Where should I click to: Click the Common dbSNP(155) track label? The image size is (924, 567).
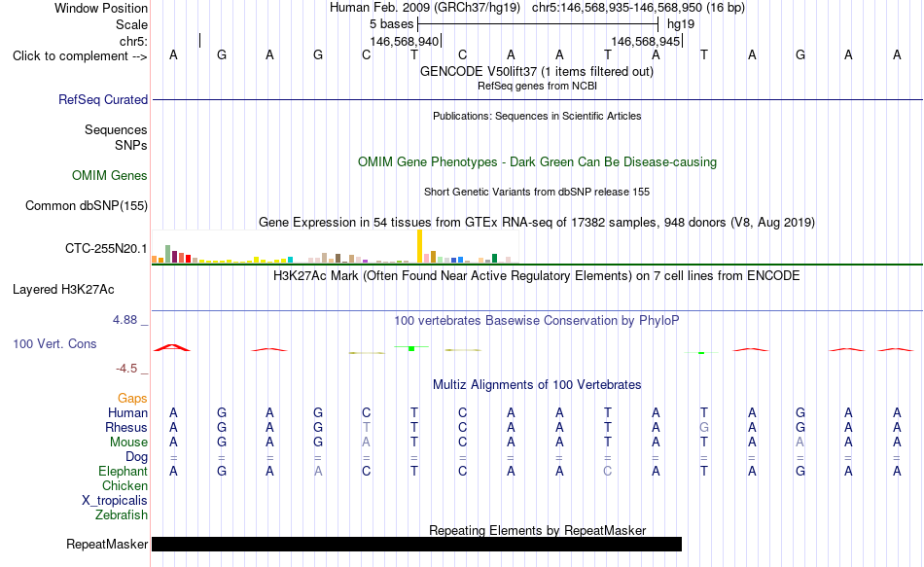[86, 206]
